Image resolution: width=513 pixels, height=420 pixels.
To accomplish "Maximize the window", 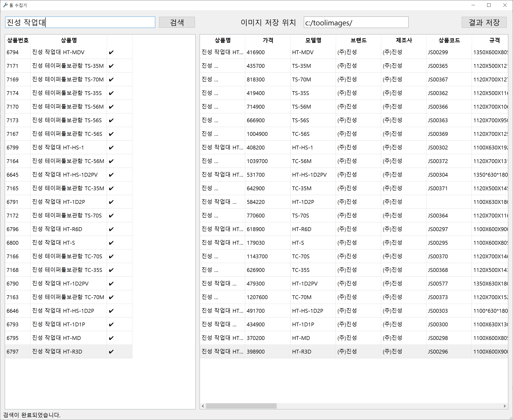I will 489,5.
